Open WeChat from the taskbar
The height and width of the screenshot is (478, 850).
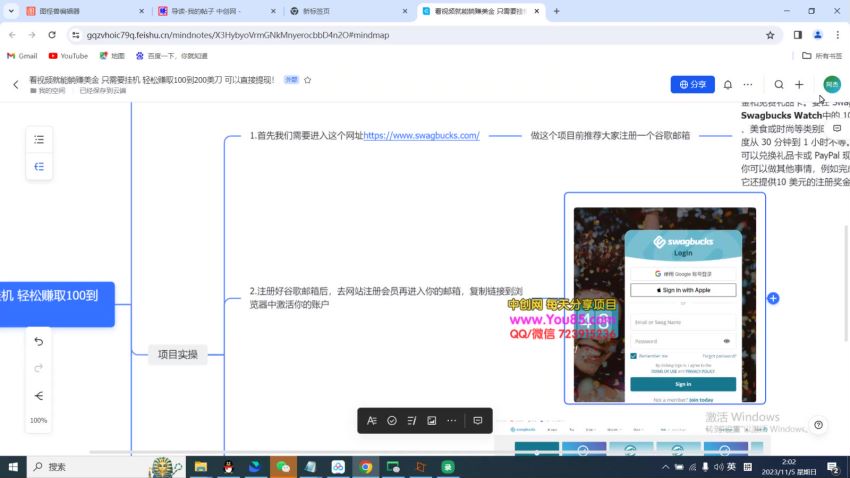(283, 467)
